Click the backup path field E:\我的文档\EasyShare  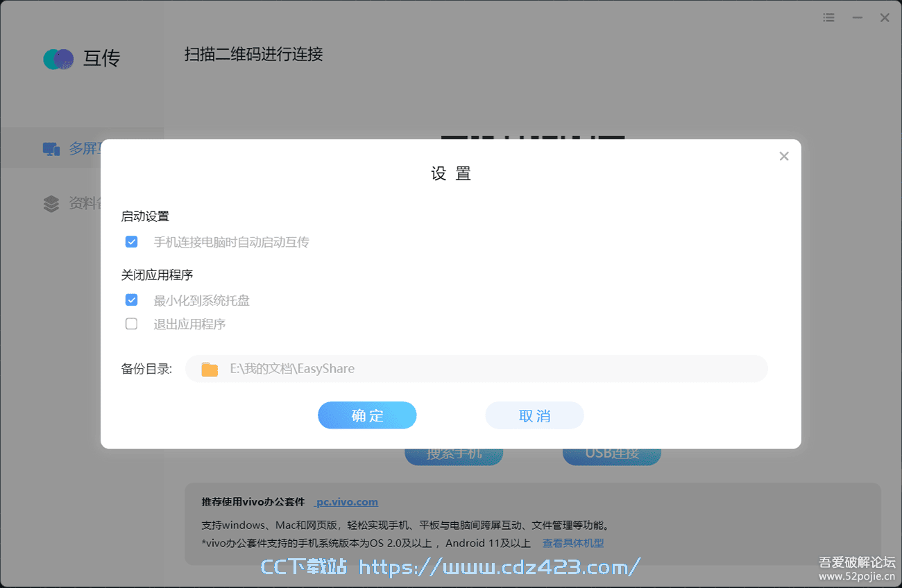pos(477,369)
